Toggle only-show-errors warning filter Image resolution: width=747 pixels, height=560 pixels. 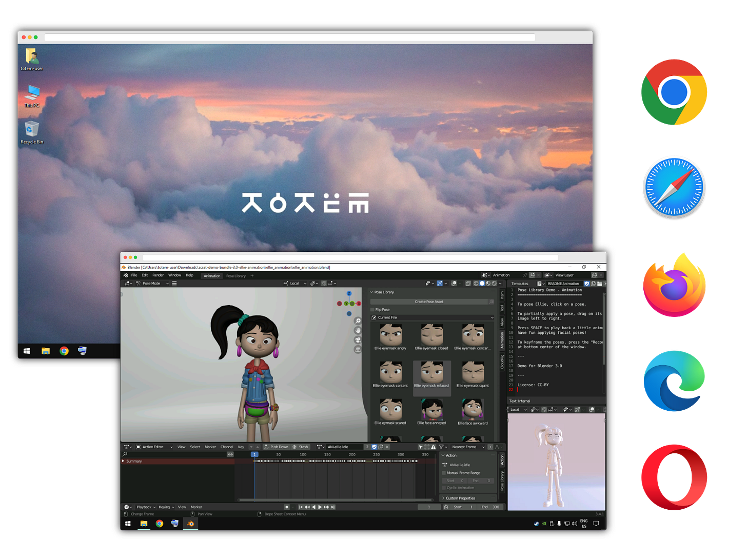click(x=433, y=447)
